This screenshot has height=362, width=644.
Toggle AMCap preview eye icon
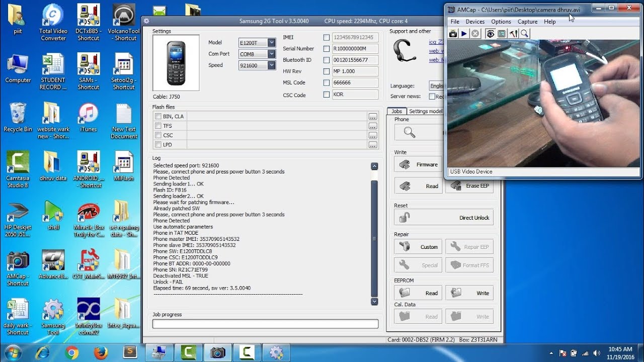[490, 34]
